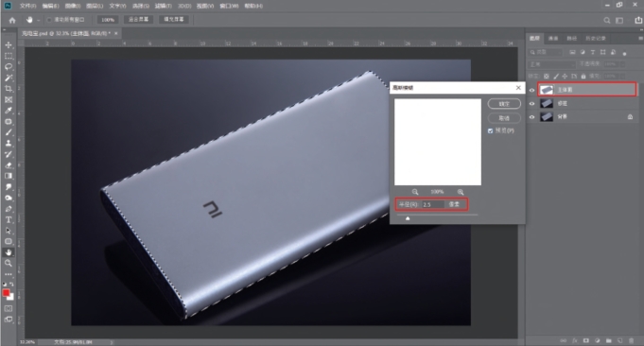Select the Path Selection tool
The height and width of the screenshot is (346, 644).
point(9,231)
